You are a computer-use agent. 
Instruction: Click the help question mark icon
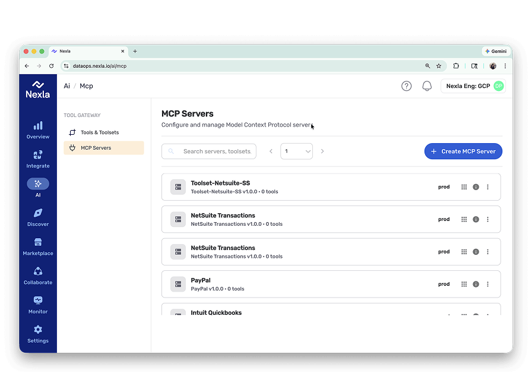(x=406, y=86)
